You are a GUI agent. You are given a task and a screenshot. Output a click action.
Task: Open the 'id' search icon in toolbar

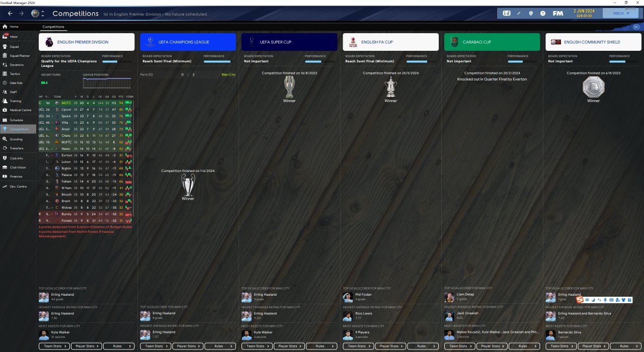(506, 13)
